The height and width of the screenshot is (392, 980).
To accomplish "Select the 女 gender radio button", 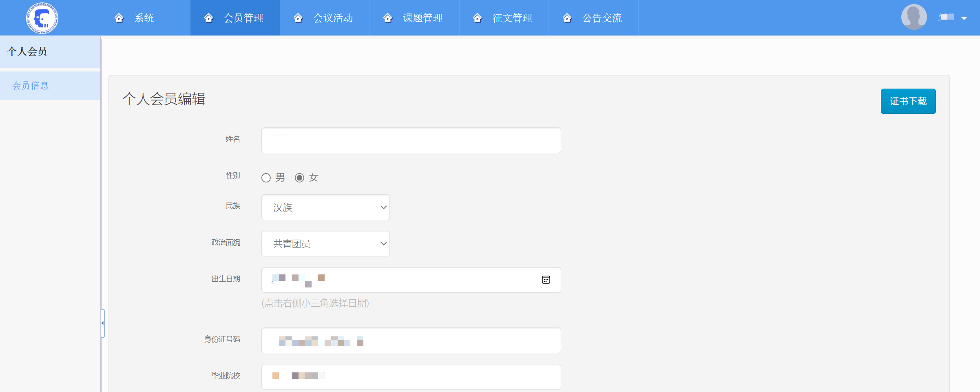I will click(300, 178).
